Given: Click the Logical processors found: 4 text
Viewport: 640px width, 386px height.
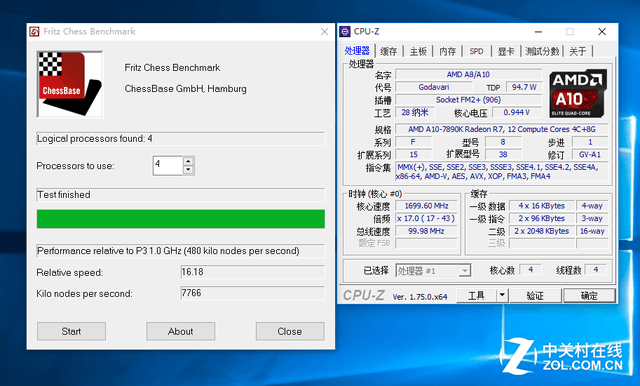Looking at the screenshot, I should pos(95,139).
